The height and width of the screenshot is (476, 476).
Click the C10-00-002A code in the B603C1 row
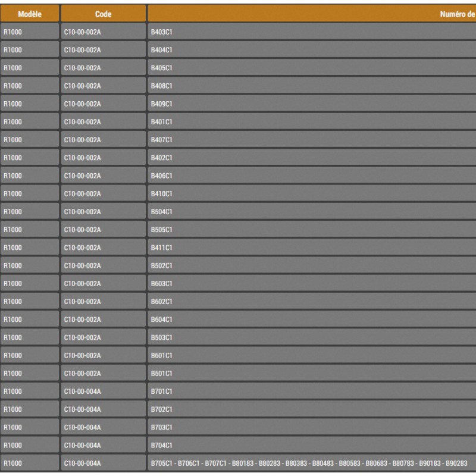click(103, 283)
